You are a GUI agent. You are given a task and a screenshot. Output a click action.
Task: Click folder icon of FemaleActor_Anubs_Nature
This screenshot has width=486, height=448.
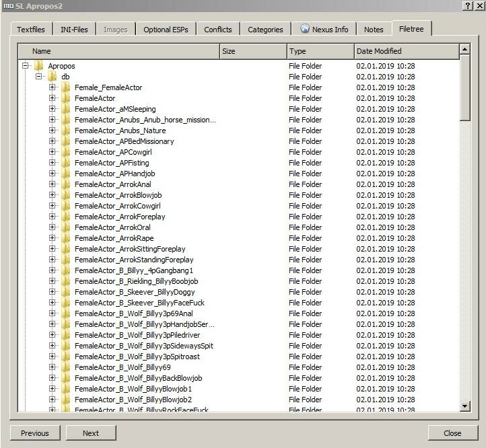65,130
